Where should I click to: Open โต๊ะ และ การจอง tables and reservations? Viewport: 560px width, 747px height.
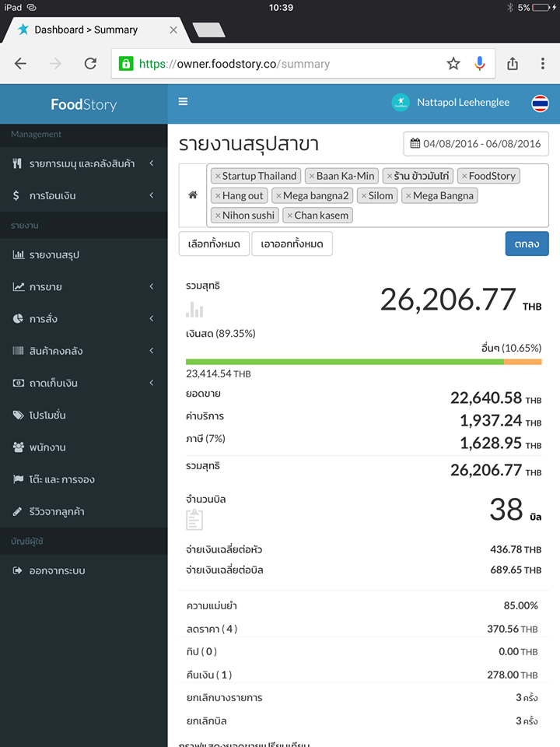[x=83, y=479]
